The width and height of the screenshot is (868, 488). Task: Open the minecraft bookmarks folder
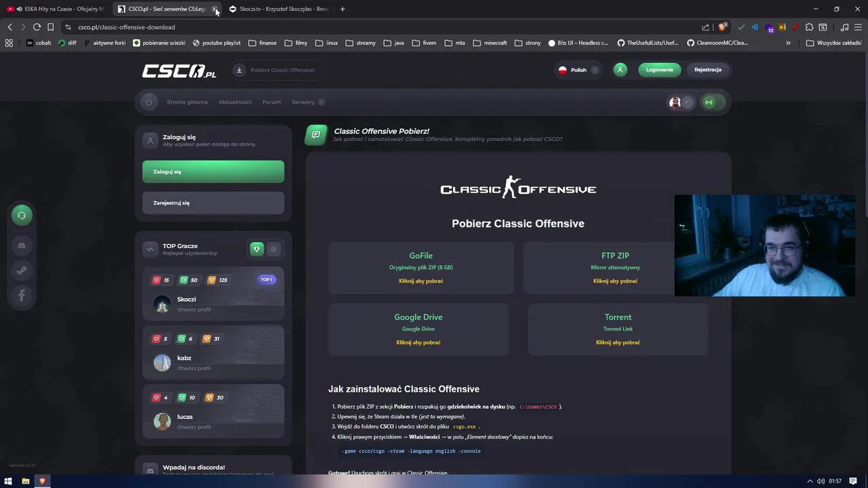(x=490, y=43)
